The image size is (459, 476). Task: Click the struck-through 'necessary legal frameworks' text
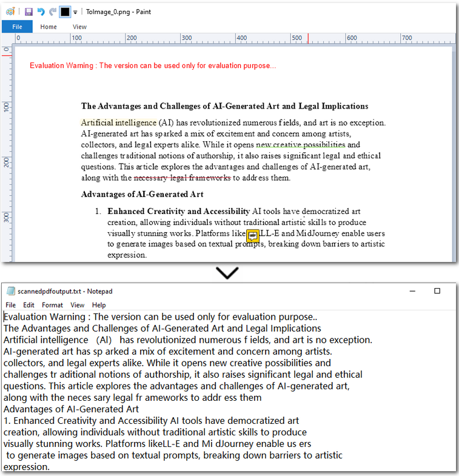tap(182, 178)
